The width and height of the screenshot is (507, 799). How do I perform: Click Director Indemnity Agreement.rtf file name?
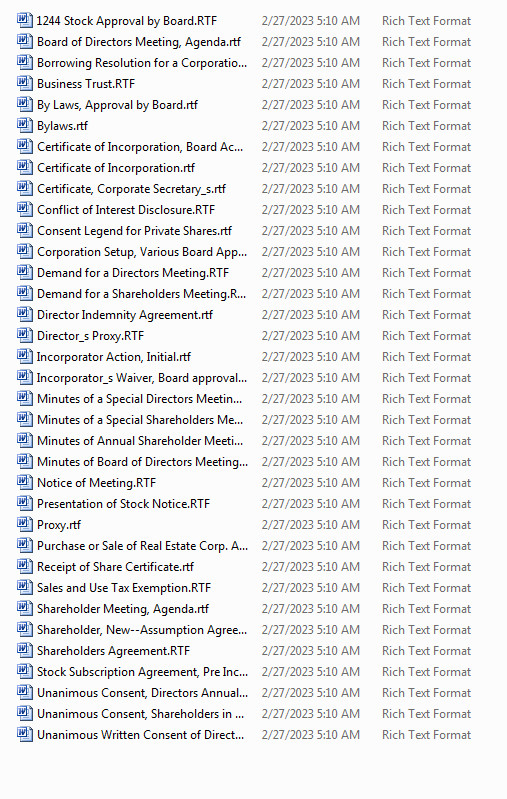pos(124,315)
